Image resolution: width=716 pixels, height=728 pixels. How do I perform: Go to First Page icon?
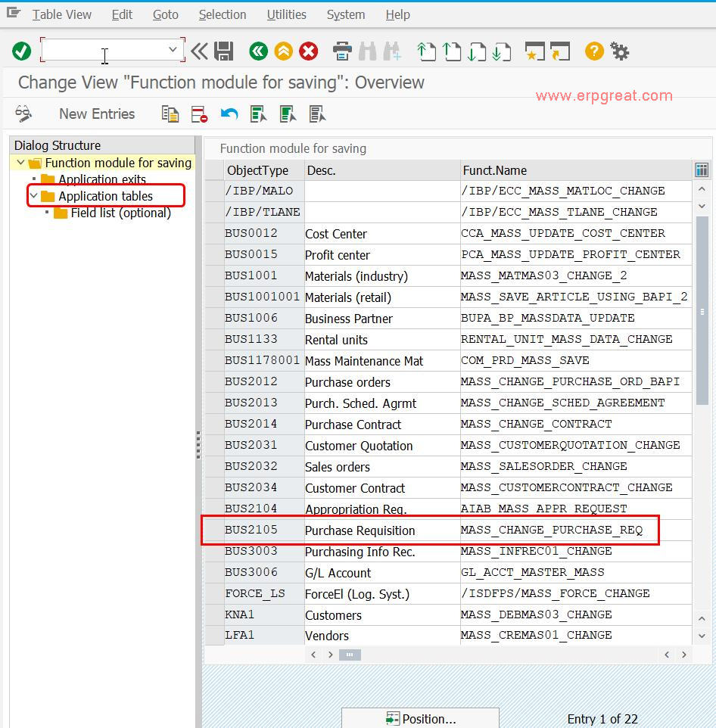click(x=426, y=51)
